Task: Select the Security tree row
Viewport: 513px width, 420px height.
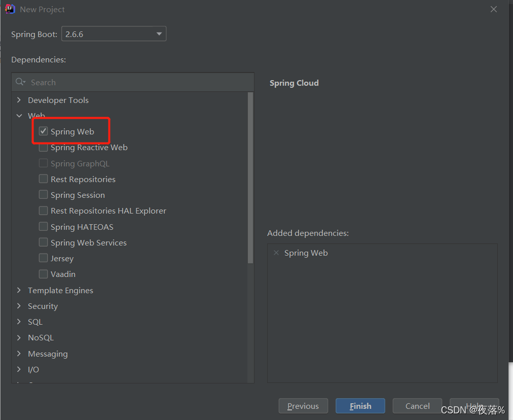Action: tap(130, 306)
